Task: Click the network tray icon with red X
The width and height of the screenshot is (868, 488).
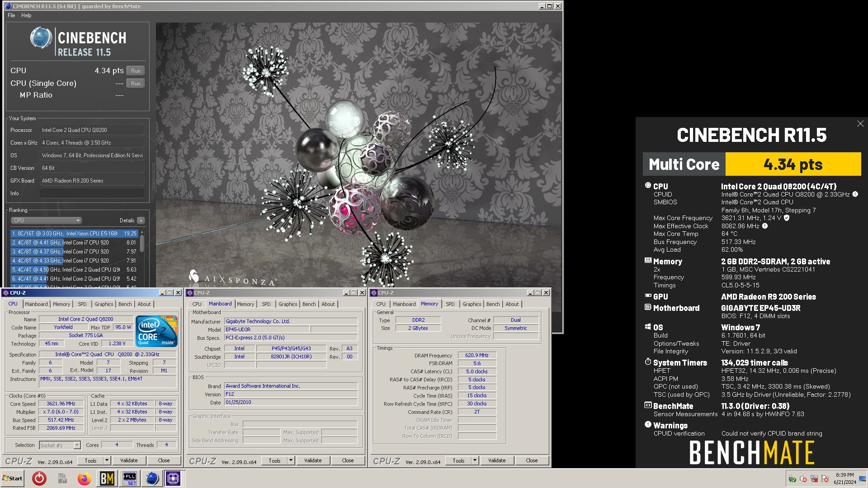Action: coord(814,479)
